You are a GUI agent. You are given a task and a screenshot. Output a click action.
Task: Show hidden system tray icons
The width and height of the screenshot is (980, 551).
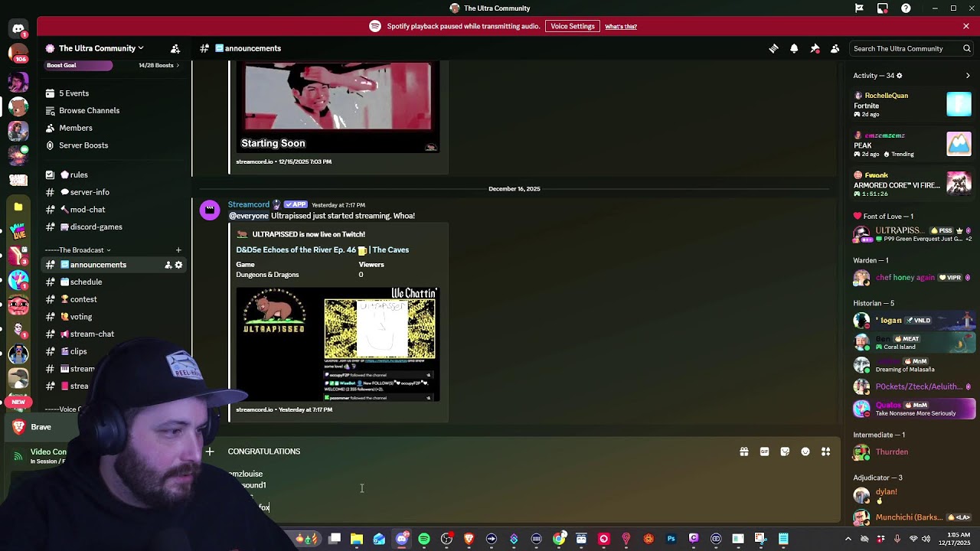(x=850, y=539)
